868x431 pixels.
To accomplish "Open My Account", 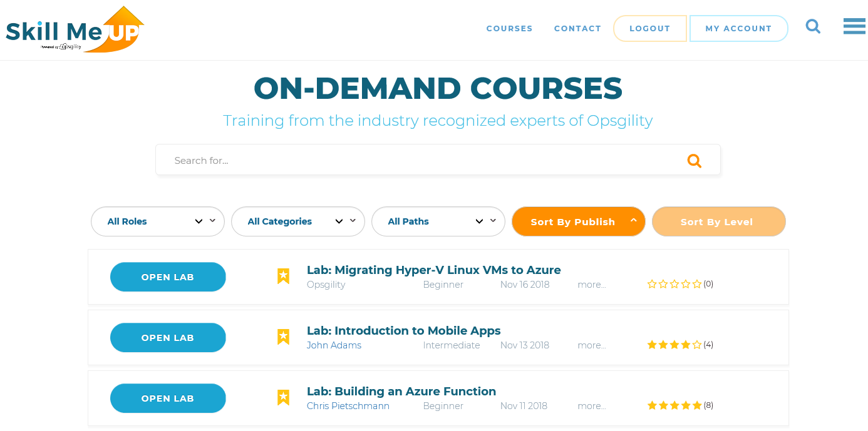I will coord(738,29).
